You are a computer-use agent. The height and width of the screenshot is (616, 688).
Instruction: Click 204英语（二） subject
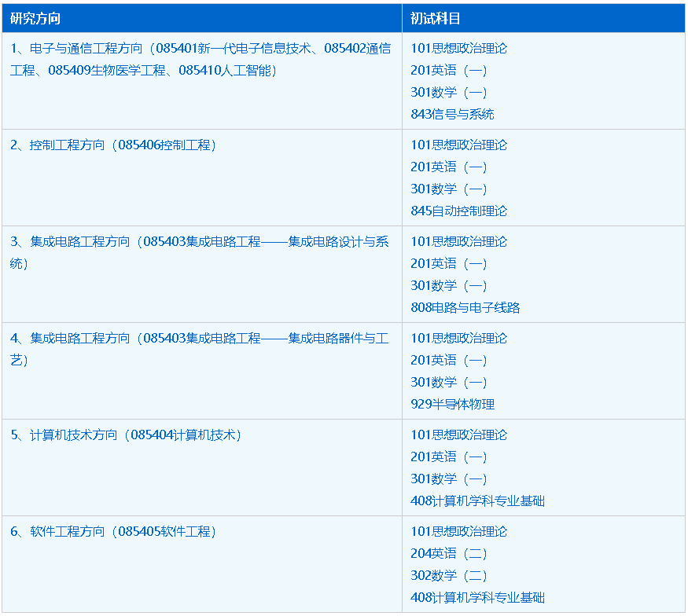pyautogui.click(x=448, y=553)
